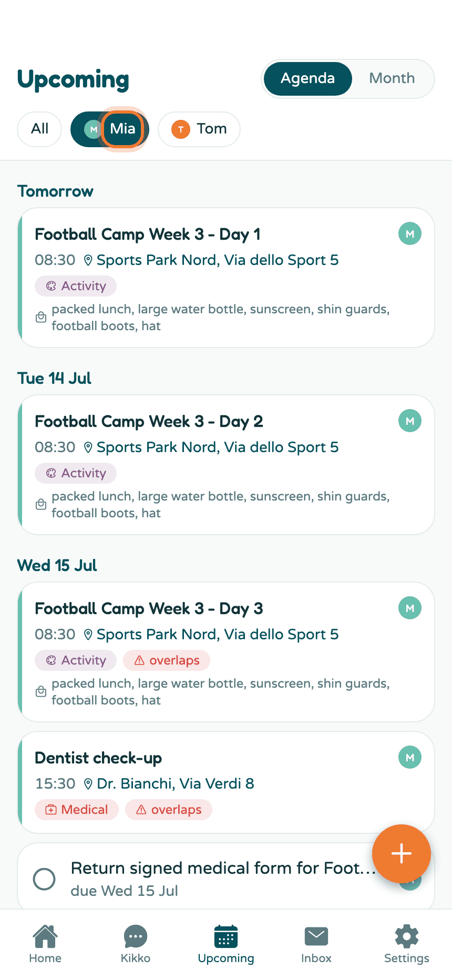Tap the Inbox envelope icon
This screenshot has height=980, width=452.
pos(316,936)
